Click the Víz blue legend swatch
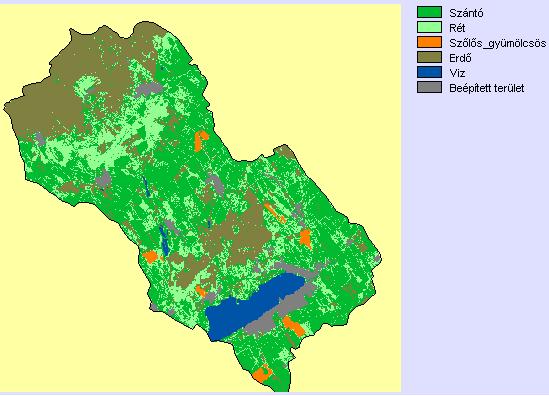The height and width of the screenshot is (396, 549). tap(429, 72)
